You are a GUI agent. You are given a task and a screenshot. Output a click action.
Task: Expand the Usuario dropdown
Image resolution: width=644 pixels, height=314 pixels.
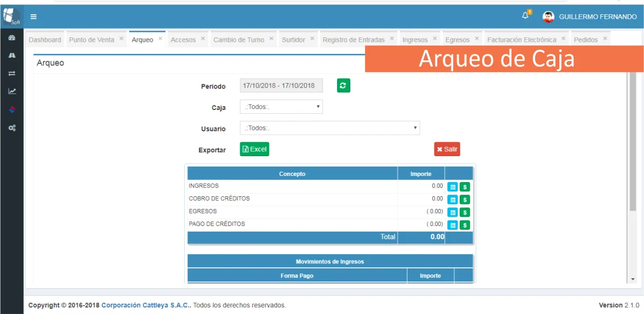click(x=329, y=128)
